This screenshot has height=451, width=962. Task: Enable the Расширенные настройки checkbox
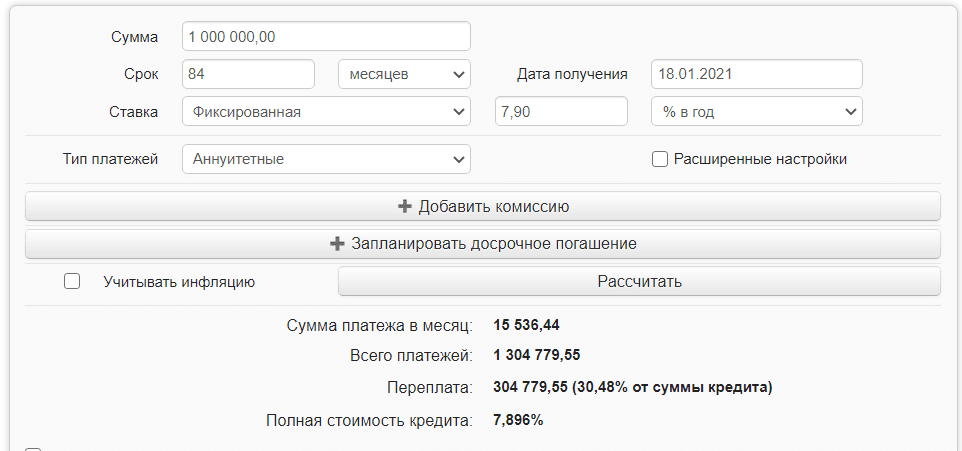pos(660,159)
